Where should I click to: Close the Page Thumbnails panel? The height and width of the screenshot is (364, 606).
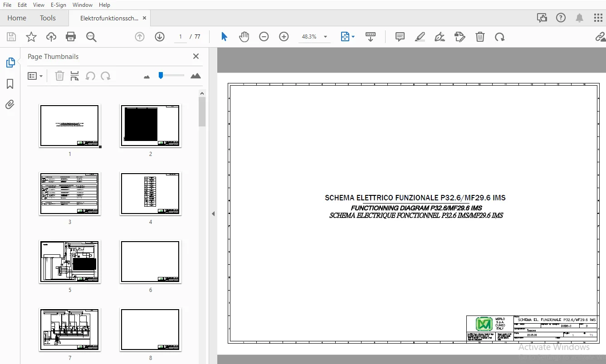point(196,56)
